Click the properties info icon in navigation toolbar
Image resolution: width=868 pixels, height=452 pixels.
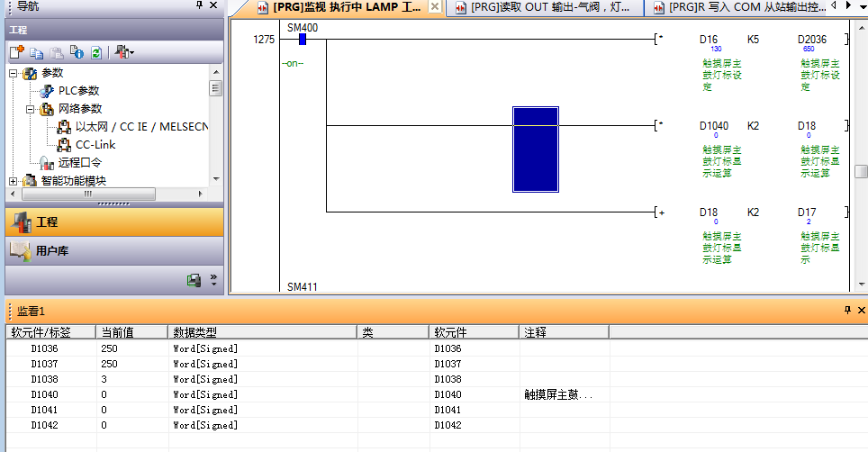[x=77, y=53]
